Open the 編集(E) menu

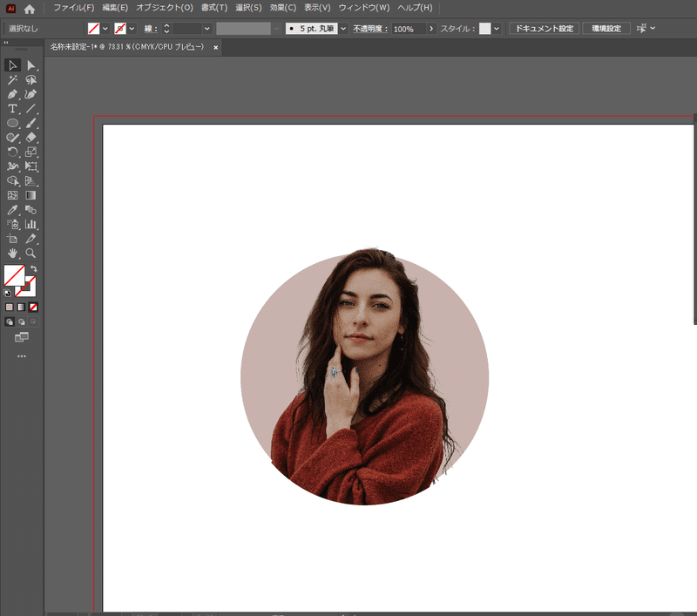click(x=115, y=8)
